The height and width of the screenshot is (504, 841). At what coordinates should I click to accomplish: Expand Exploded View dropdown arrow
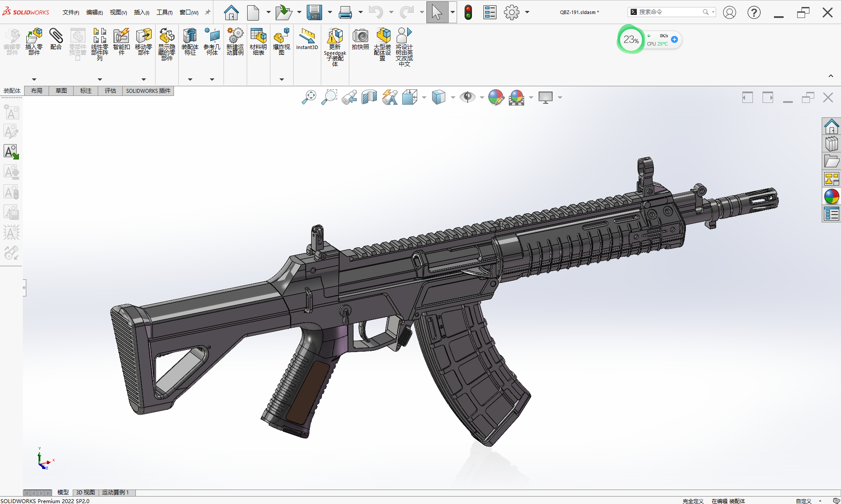click(x=281, y=79)
